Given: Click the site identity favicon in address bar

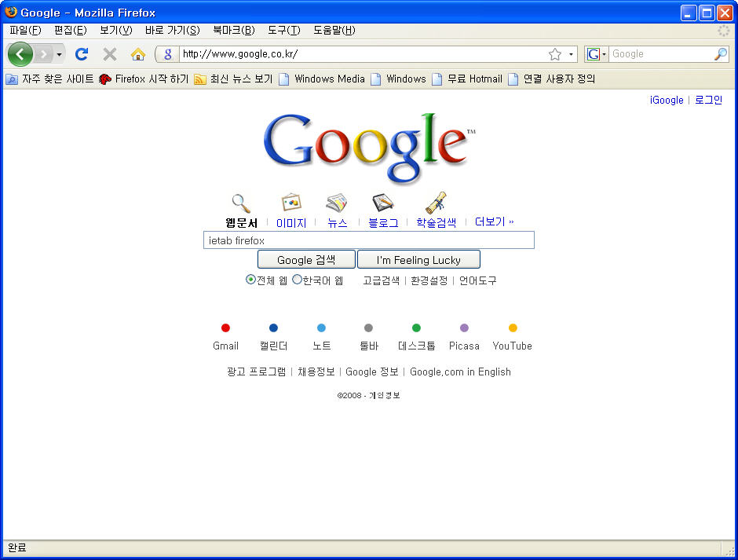Looking at the screenshot, I should point(167,54).
